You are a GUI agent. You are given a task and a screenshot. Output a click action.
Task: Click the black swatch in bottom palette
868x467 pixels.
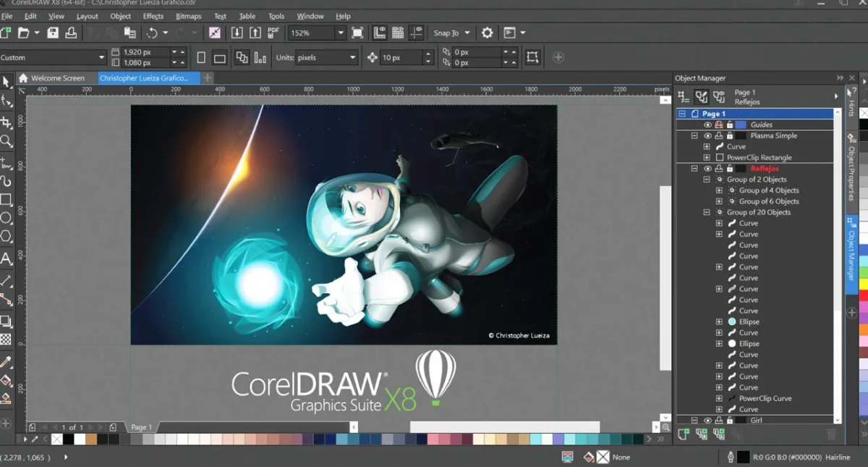[x=68, y=439]
